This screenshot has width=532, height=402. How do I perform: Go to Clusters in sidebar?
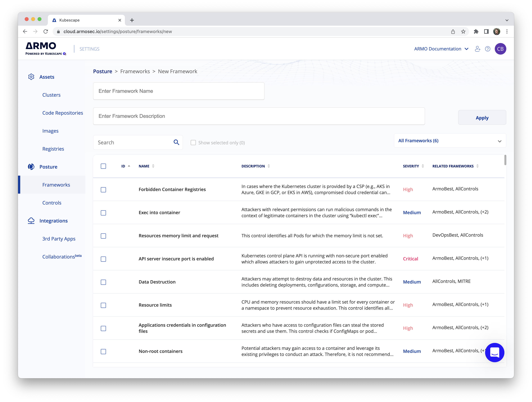pos(51,95)
